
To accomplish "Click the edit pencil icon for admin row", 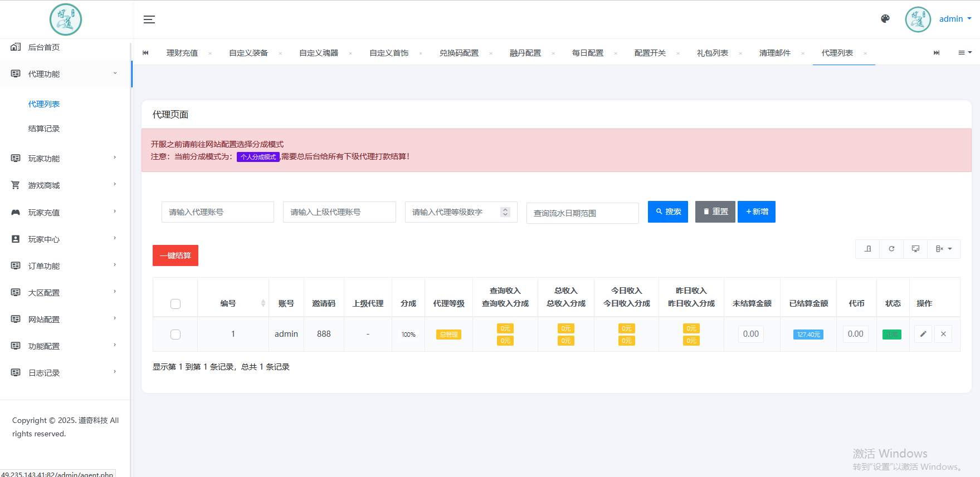I will click(x=923, y=334).
